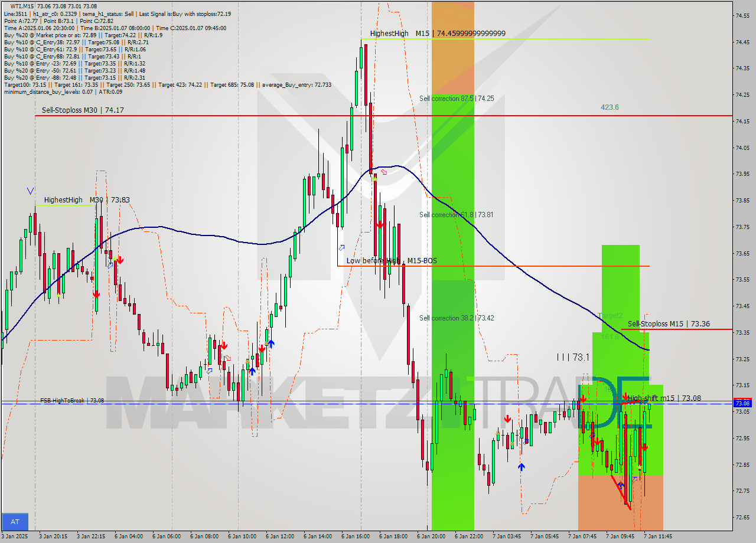Click the Sell-Stoploss M30 | 74.17 label
Image resolution: width=756 pixels, height=543 pixels.
click(83, 110)
